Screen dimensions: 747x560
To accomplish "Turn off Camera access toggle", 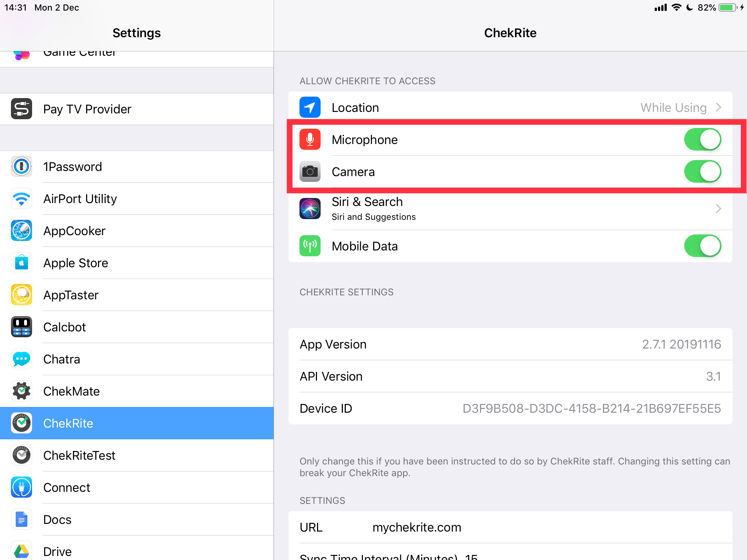I will click(x=703, y=171).
